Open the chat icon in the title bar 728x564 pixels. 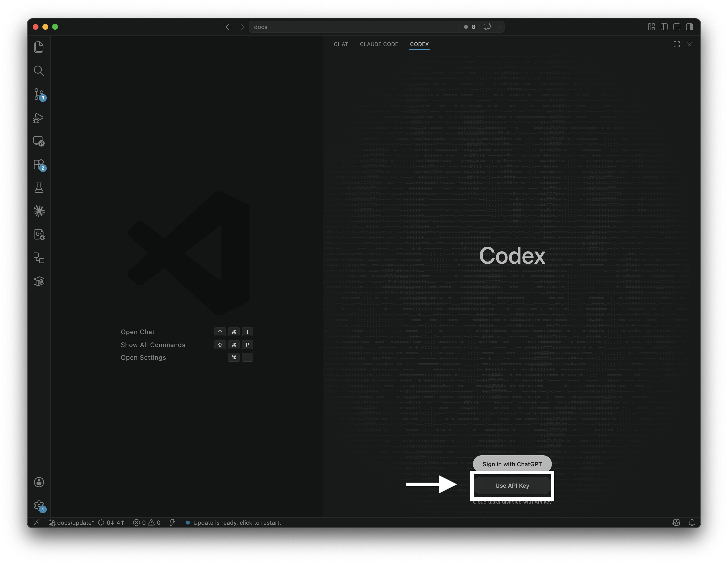(x=487, y=27)
